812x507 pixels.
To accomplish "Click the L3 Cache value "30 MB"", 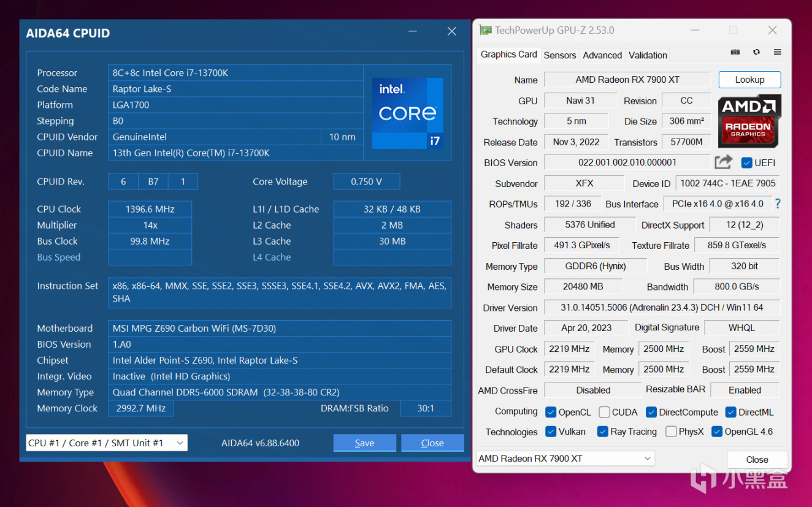I will (x=393, y=241).
